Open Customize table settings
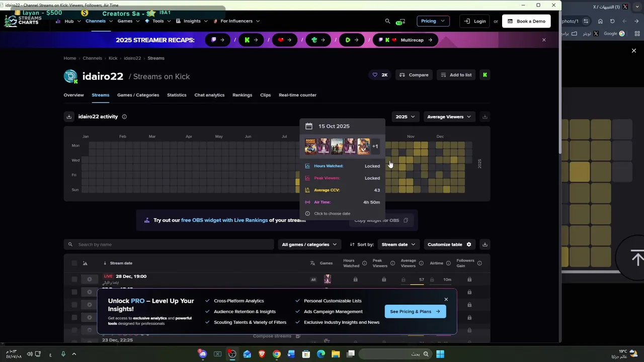The image size is (644, 362). coord(449,244)
